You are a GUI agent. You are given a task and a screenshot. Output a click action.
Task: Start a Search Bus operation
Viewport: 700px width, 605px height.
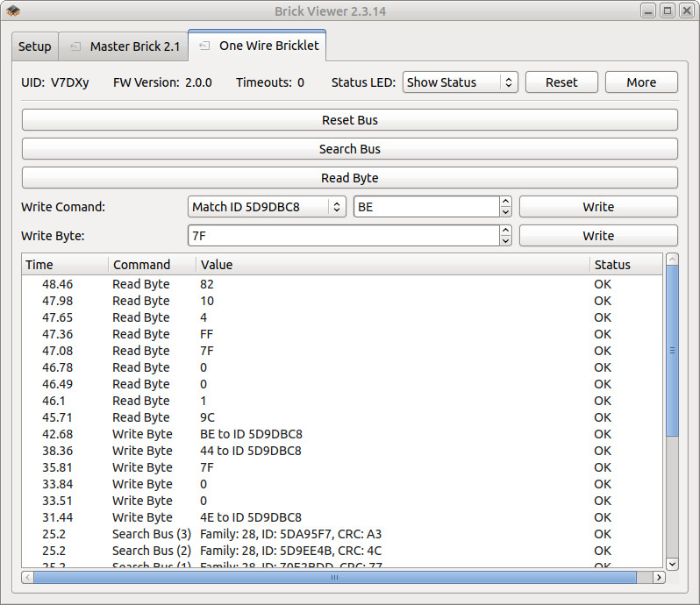pos(349,149)
